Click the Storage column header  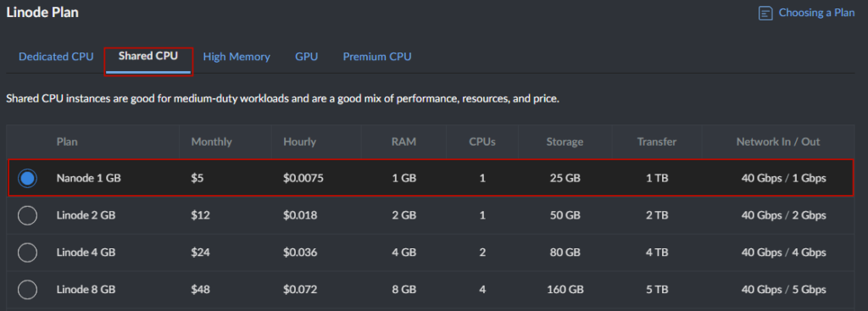tap(565, 142)
